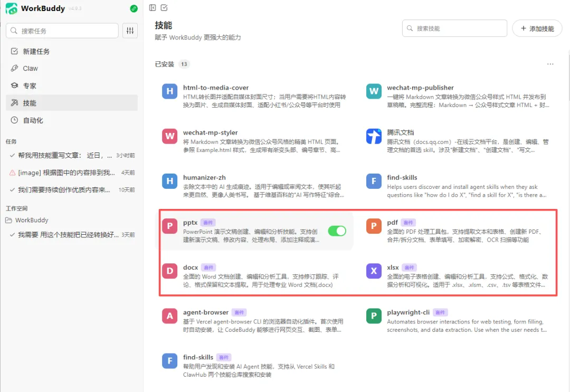The width and height of the screenshot is (570, 392).
Task: Click the humanizer-zh H icon
Action: tap(170, 181)
